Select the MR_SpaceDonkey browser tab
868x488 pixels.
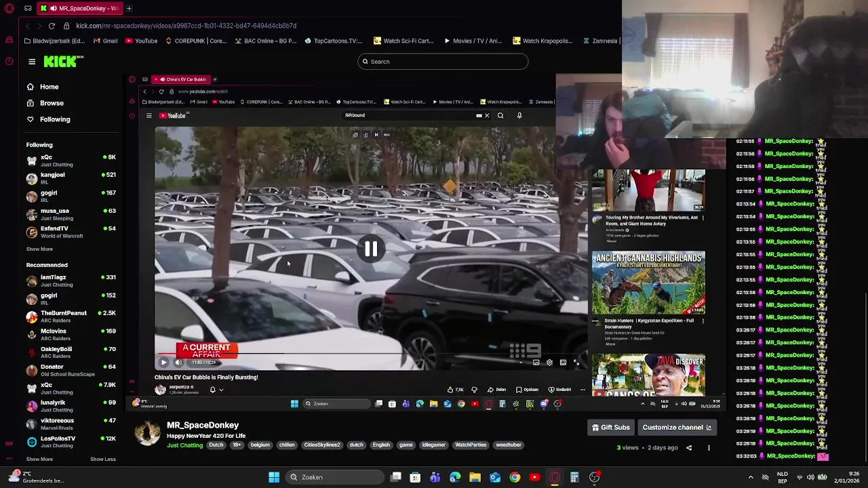80,8
